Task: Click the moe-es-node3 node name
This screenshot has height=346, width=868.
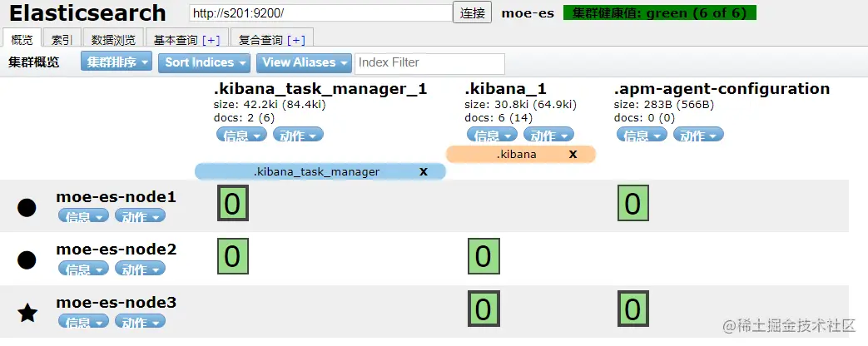Action: [x=117, y=303]
